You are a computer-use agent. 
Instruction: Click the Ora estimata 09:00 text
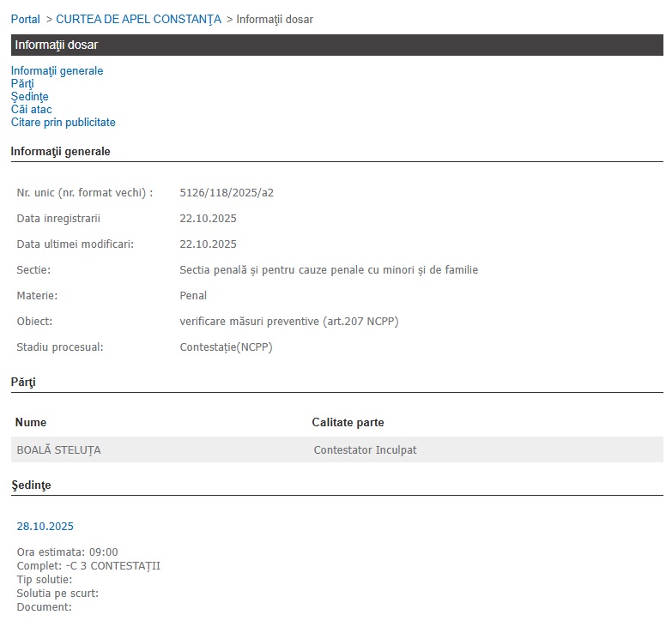point(68,552)
